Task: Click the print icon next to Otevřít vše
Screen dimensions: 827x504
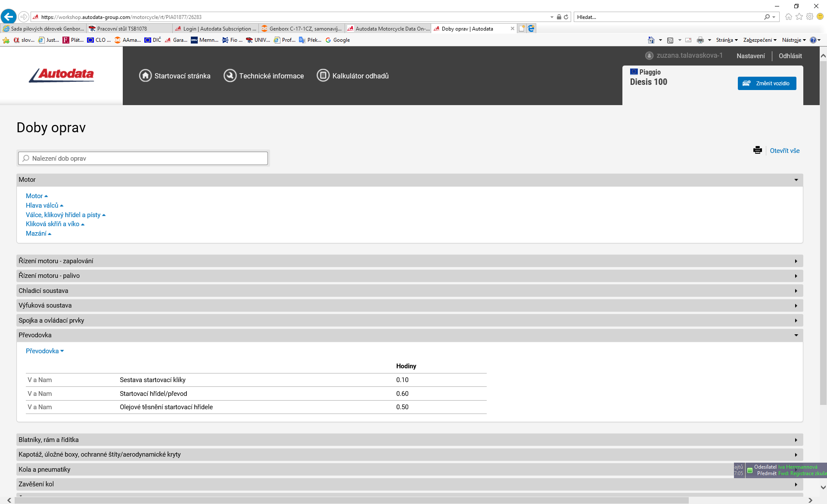Action: 757,150
